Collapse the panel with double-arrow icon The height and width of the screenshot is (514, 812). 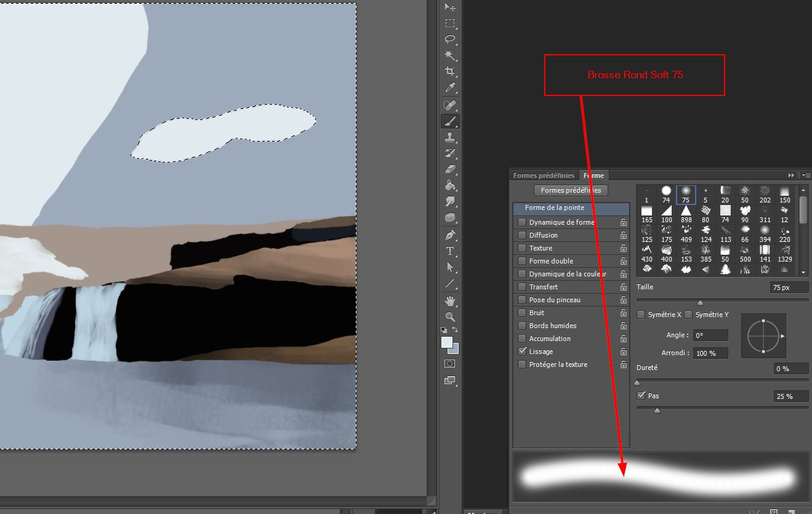point(792,175)
